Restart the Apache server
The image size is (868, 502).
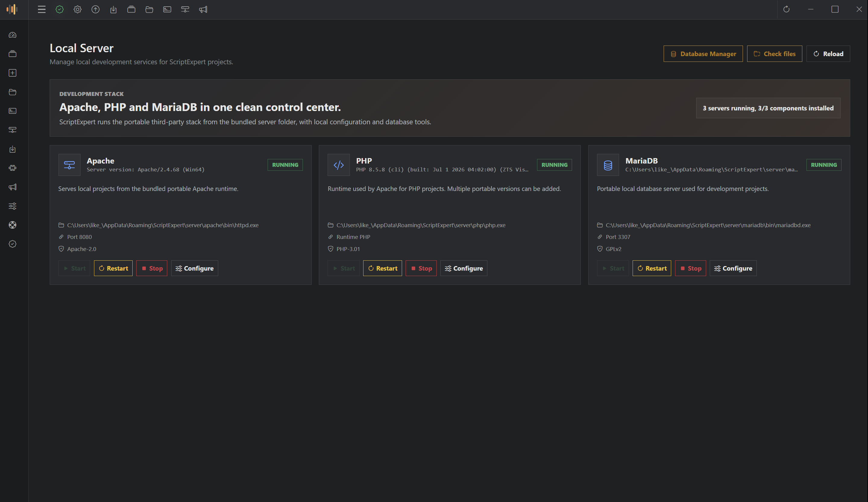[113, 268]
